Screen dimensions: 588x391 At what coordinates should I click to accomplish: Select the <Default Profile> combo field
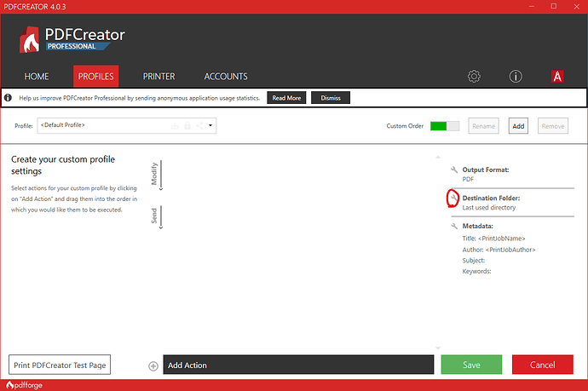tap(127, 125)
